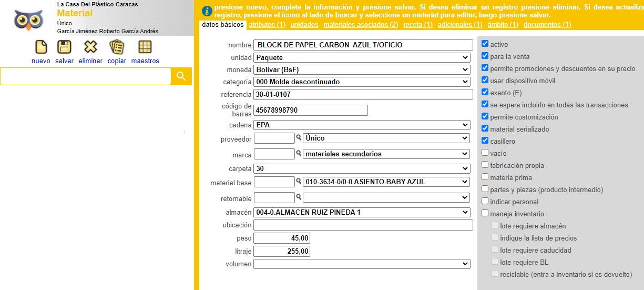Click the maestros text link

coord(145,61)
